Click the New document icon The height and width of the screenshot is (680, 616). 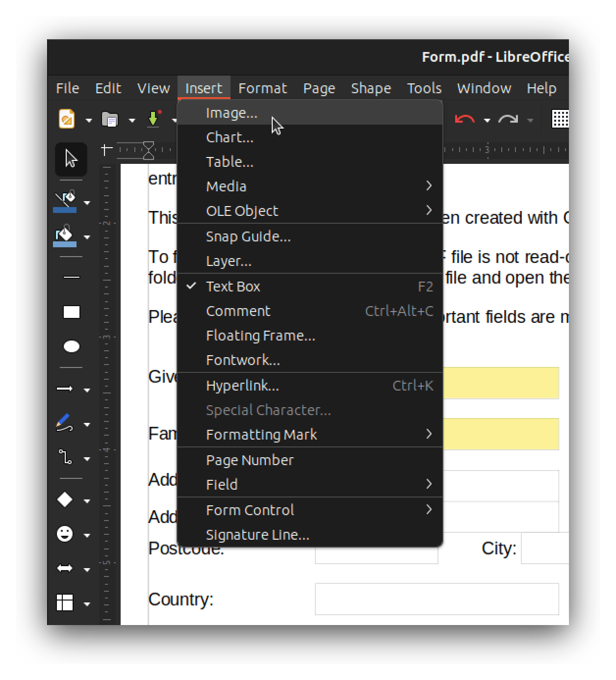point(67,119)
